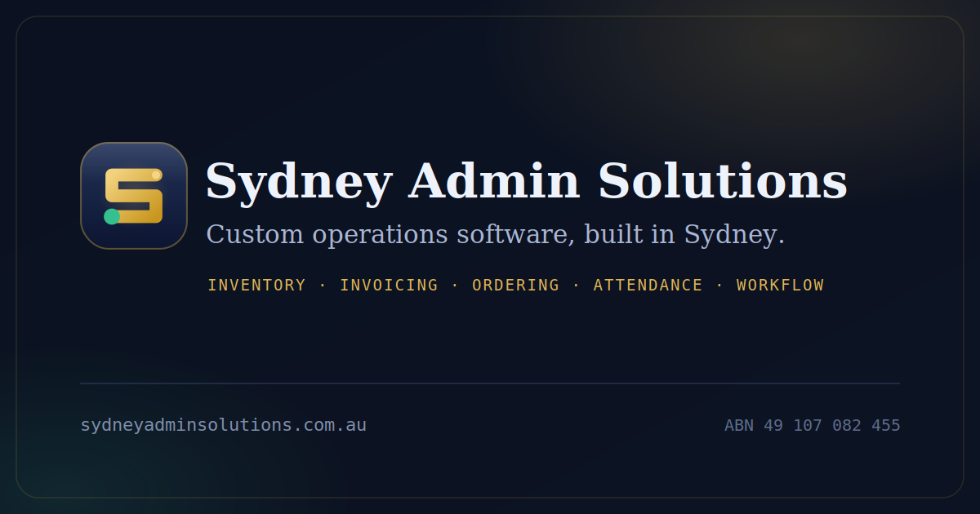This screenshot has height=514, width=980.
Task: Select the tagline 'Custom operations software, built in Sydney.'
Action: coord(495,235)
